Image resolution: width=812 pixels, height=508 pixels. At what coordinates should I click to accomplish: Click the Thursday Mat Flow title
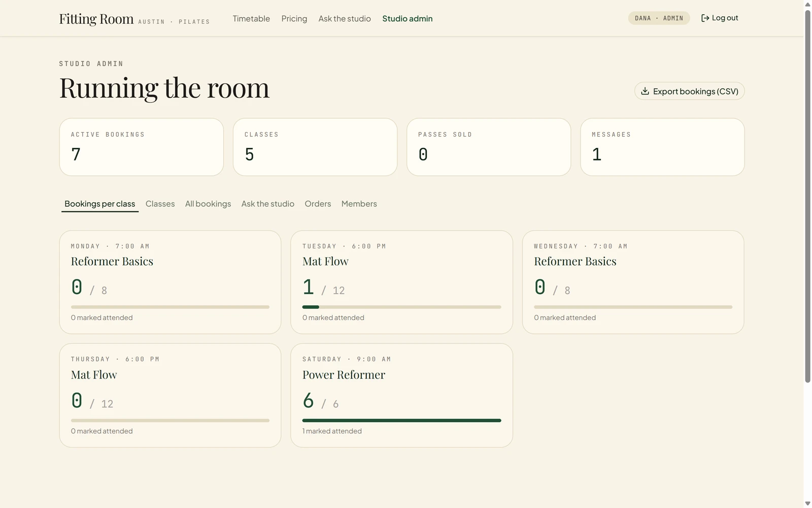[x=94, y=375]
